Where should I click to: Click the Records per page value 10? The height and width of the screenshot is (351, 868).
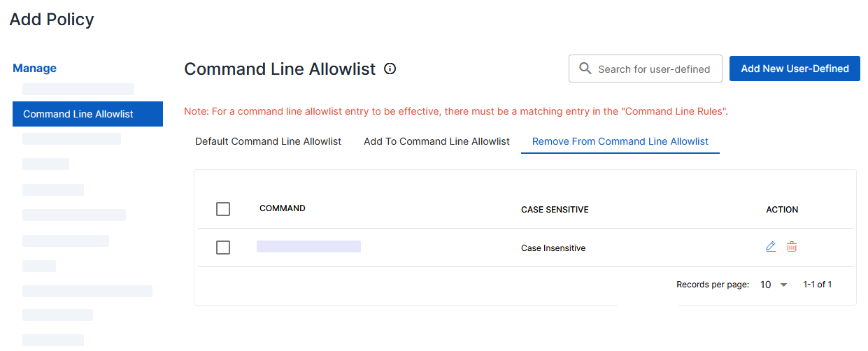point(765,285)
